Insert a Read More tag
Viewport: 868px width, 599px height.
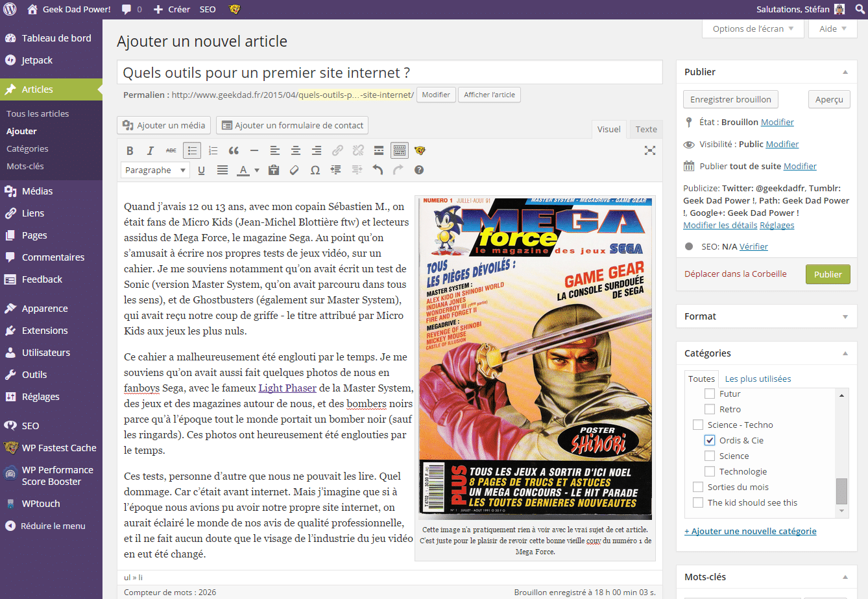(x=379, y=150)
